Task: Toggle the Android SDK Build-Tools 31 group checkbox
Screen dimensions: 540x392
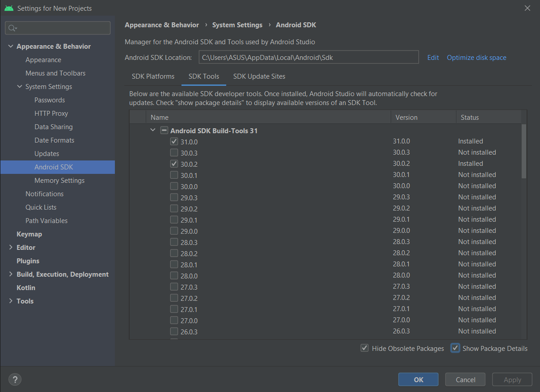Action: click(164, 131)
